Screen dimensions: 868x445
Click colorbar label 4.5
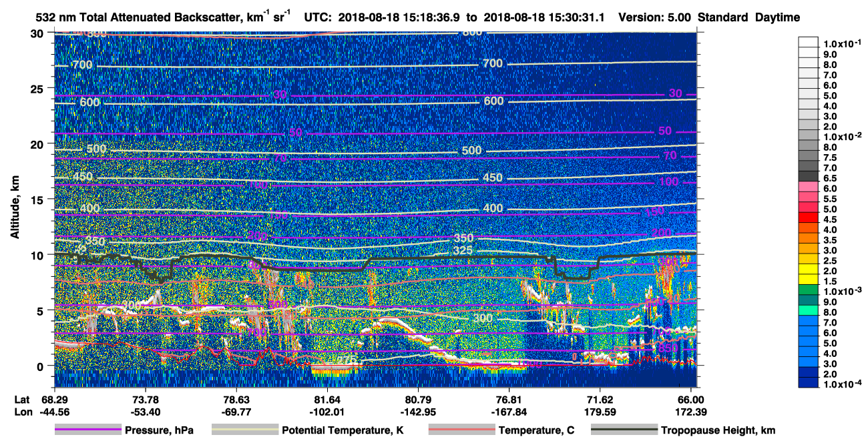pyautogui.click(x=830, y=219)
